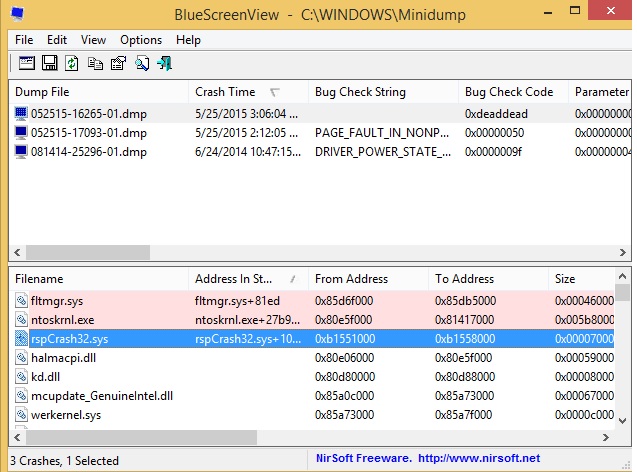
Task: Sort by To Address column header
Action: click(x=488, y=279)
